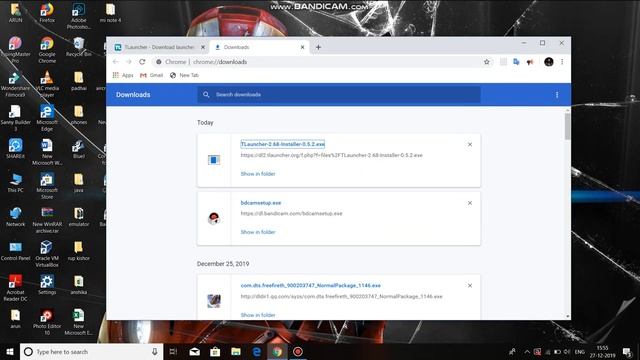640x360 pixels.
Task: Open the Downloads page more-actions menu
Action: [x=557, y=95]
